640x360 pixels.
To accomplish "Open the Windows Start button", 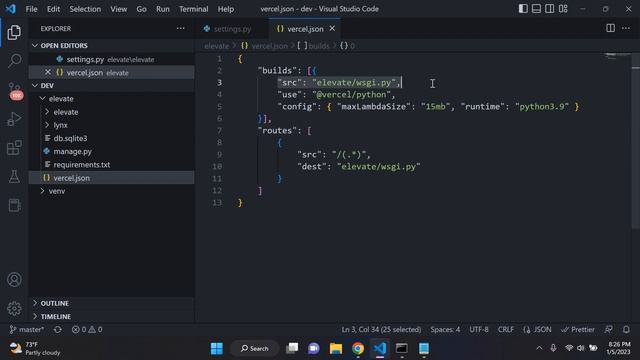I will point(217,348).
